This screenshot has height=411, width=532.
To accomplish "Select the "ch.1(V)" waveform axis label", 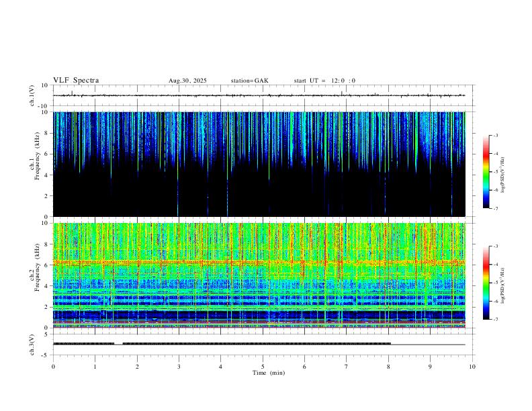I will point(32,95).
